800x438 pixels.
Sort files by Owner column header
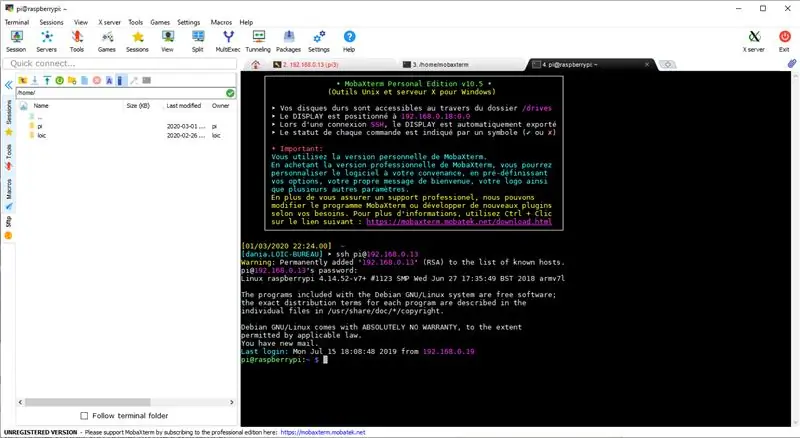[x=220, y=106]
